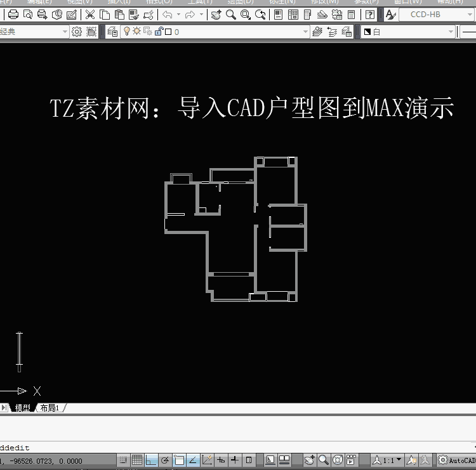Open the CCD-HB text style dropdown

tap(437, 14)
